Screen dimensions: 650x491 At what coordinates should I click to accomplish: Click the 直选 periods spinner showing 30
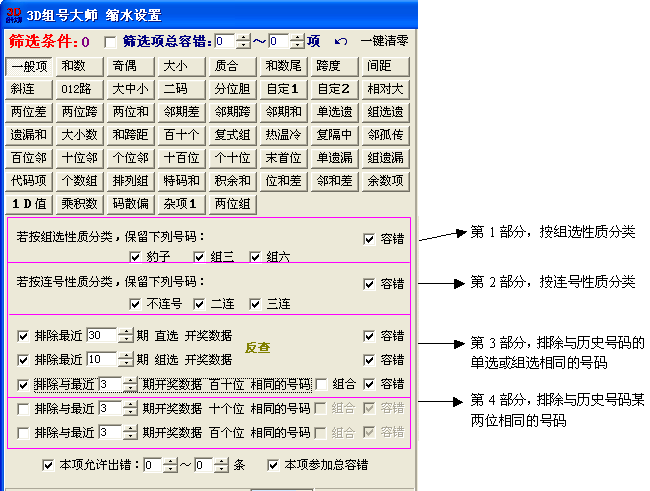[102, 336]
